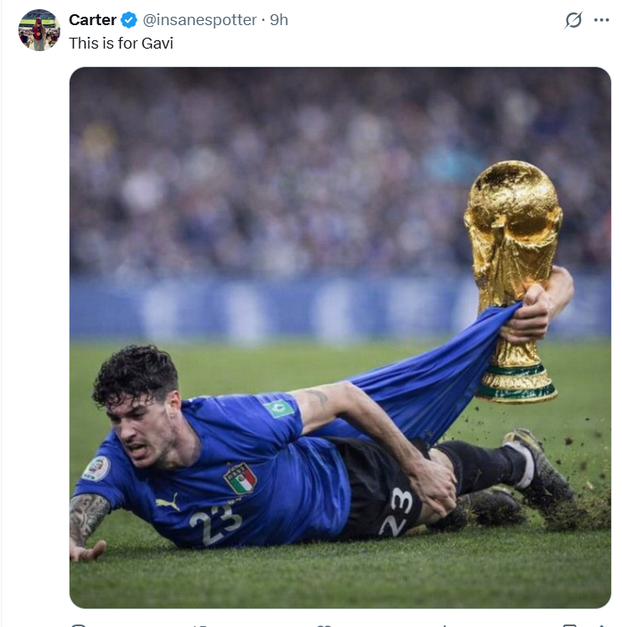View post analytics icon
This screenshot has height=627, width=622.
coord(445,624)
